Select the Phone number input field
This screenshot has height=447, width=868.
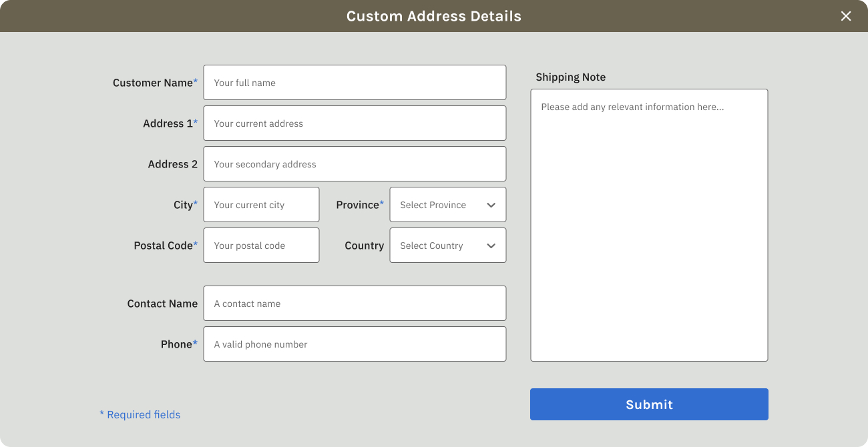[x=355, y=344]
